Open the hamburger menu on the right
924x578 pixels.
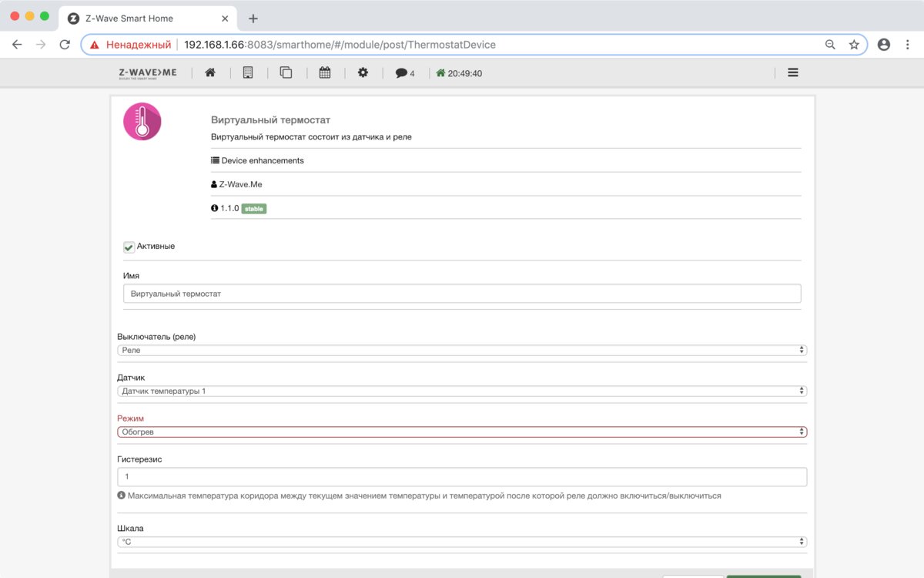pyautogui.click(x=792, y=72)
